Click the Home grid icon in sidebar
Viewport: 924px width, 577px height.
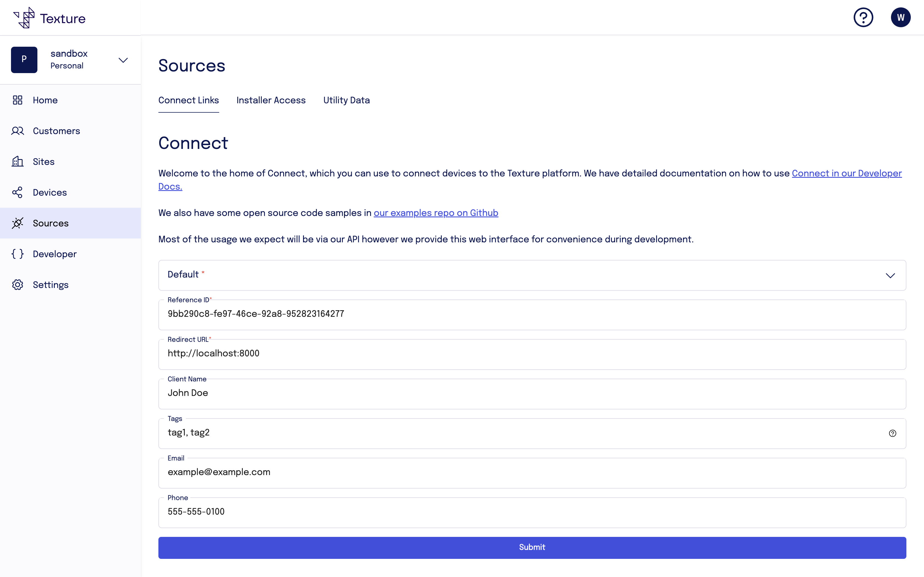tap(18, 100)
